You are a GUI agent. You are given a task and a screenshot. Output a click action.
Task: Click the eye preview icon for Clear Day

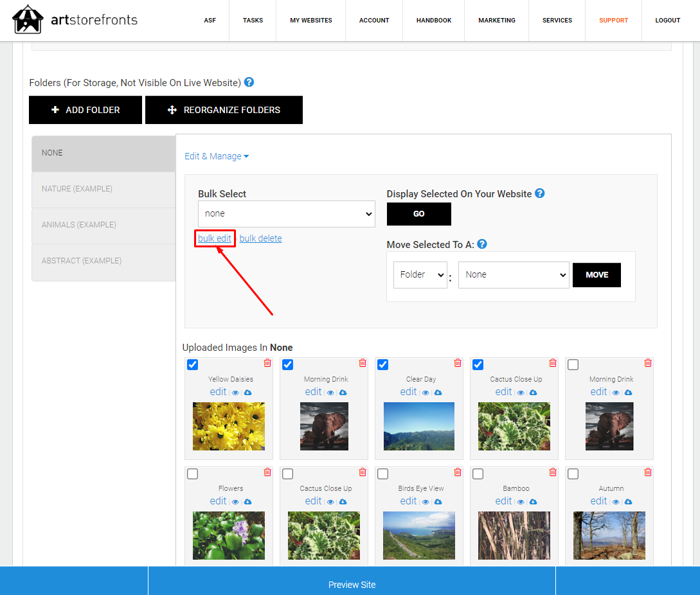pyautogui.click(x=426, y=393)
